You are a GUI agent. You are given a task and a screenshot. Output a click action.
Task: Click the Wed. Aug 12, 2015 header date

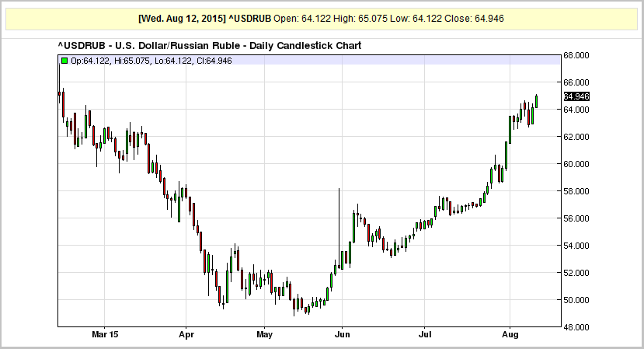tap(182, 19)
